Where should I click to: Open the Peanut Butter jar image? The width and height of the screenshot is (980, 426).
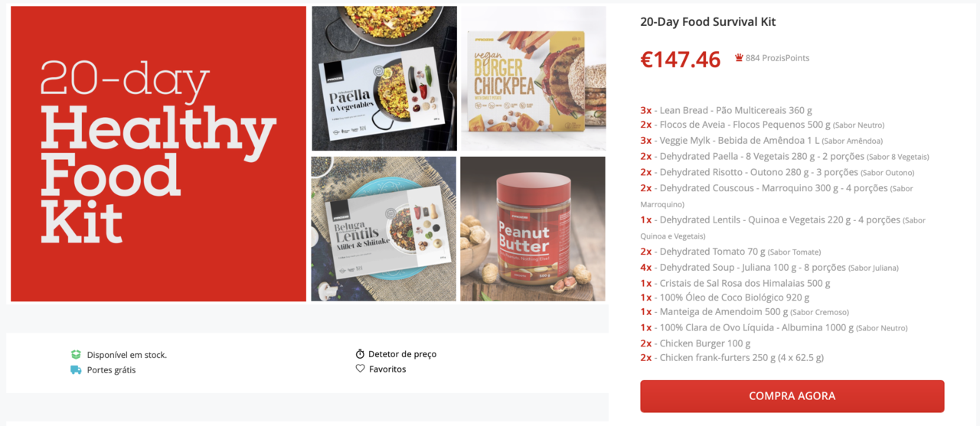pos(533,229)
